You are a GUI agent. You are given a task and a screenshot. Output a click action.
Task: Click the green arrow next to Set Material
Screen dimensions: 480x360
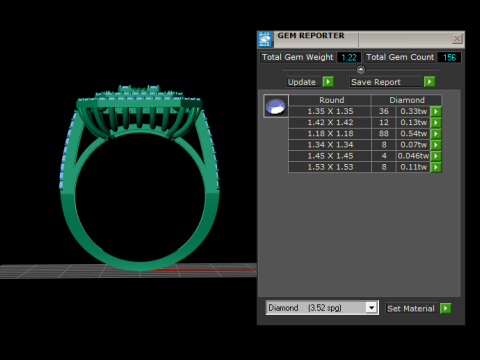[x=445, y=308]
